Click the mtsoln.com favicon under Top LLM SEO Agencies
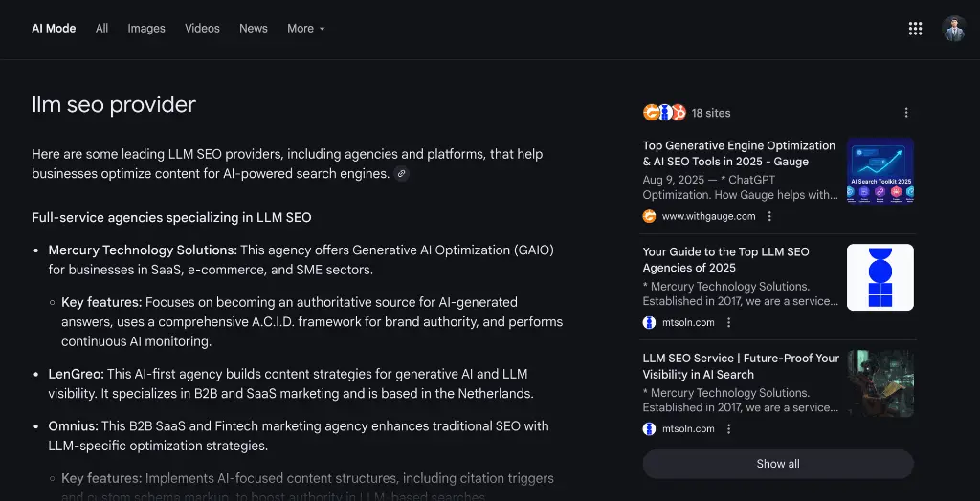Image resolution: width=980 pixels, height=501 pixels. point(650,322)
